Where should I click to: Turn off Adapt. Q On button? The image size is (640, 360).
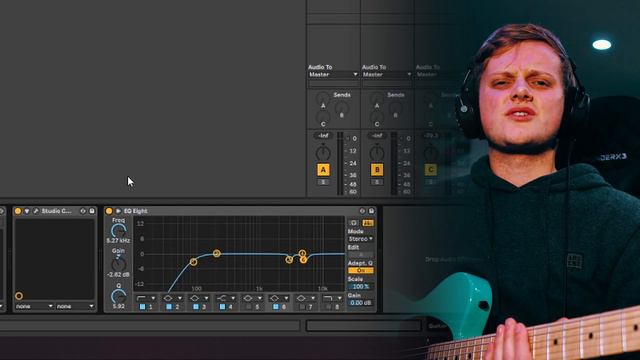click(x=361, y=271)
